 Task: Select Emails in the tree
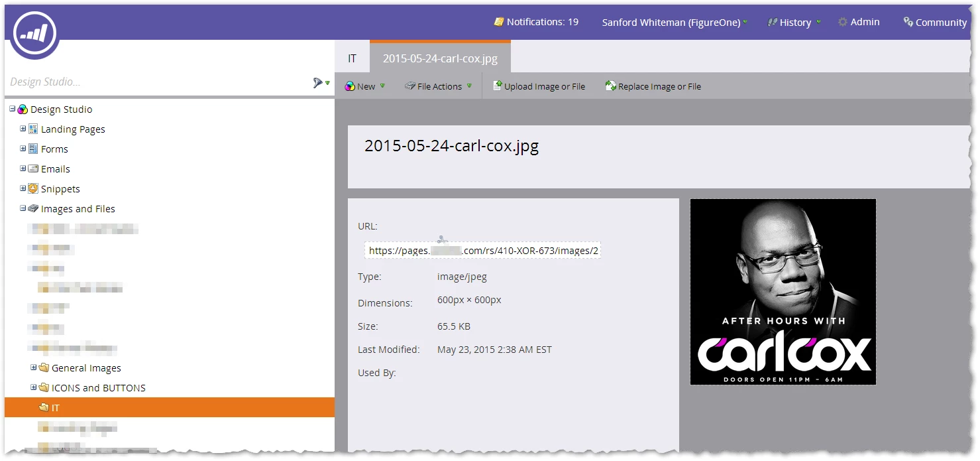coord(56,169)
